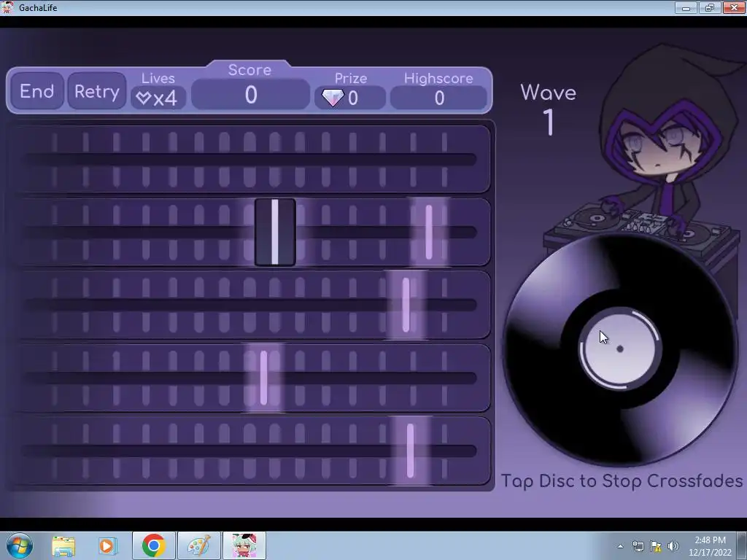Close the GachaLife window

(x=734, y=7)
